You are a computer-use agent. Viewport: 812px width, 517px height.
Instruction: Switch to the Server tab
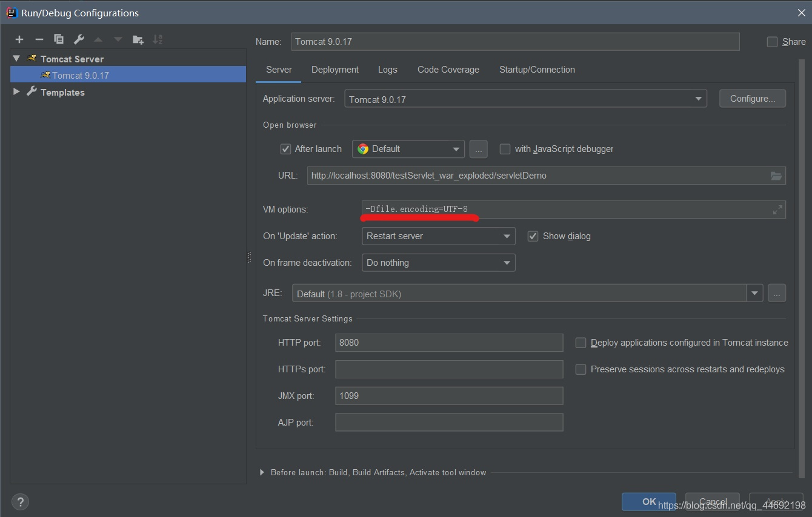click(279, 70)
